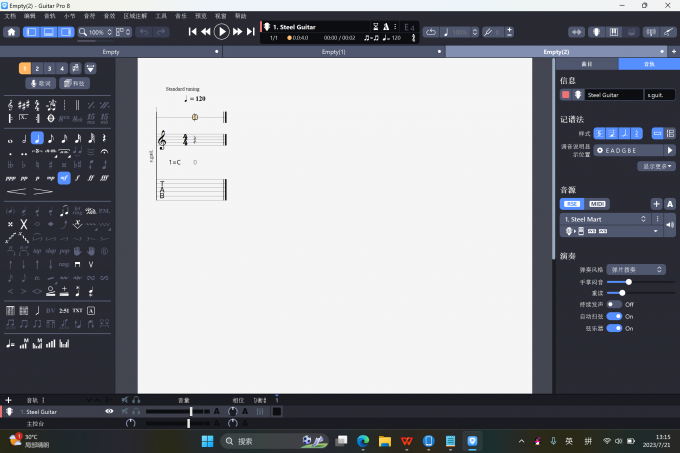The width and height of the screenshot is (680, 453).
Task: Click the 歌词 button
Action: coord(42,83)
